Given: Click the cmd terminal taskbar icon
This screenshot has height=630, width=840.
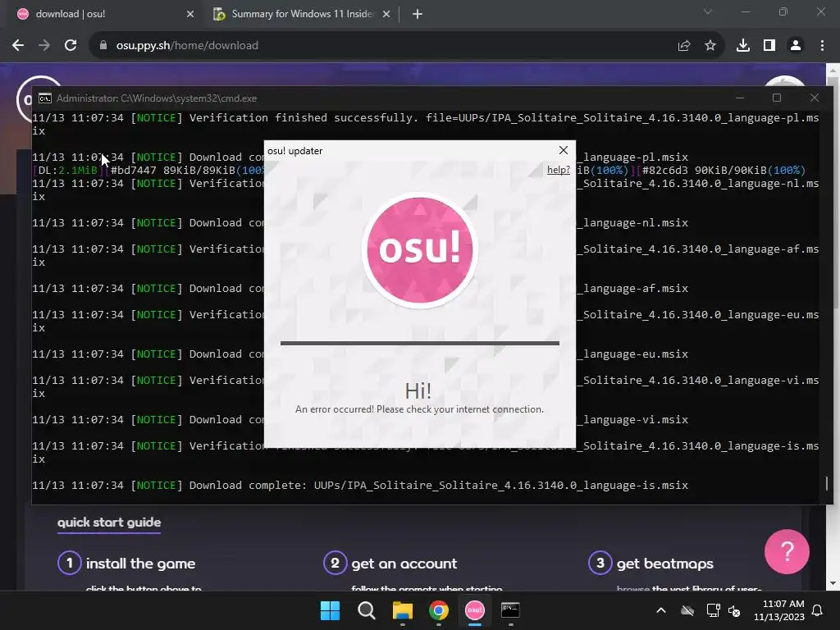Looking at the screenshot, I should 510,610.
